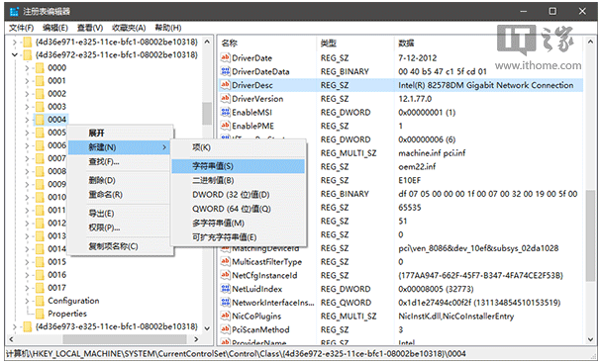The width and height of the screenshot is (600, 364).
Task: Click the DriverDate string value icon
Action: [225, 57]
